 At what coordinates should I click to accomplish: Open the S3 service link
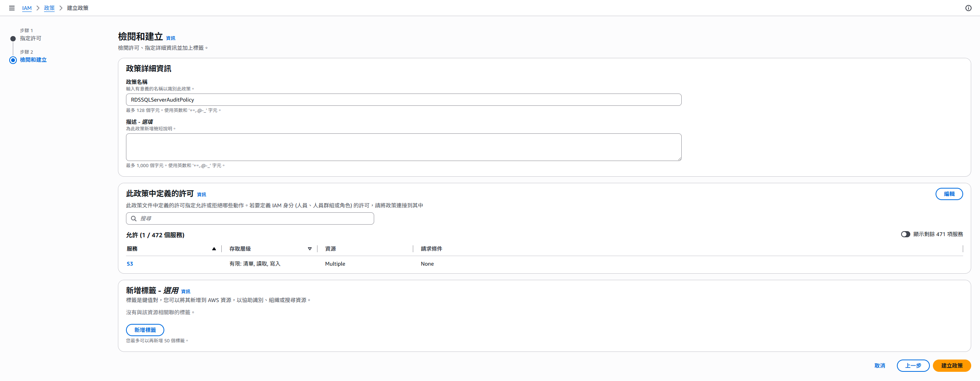click(130, 264)
